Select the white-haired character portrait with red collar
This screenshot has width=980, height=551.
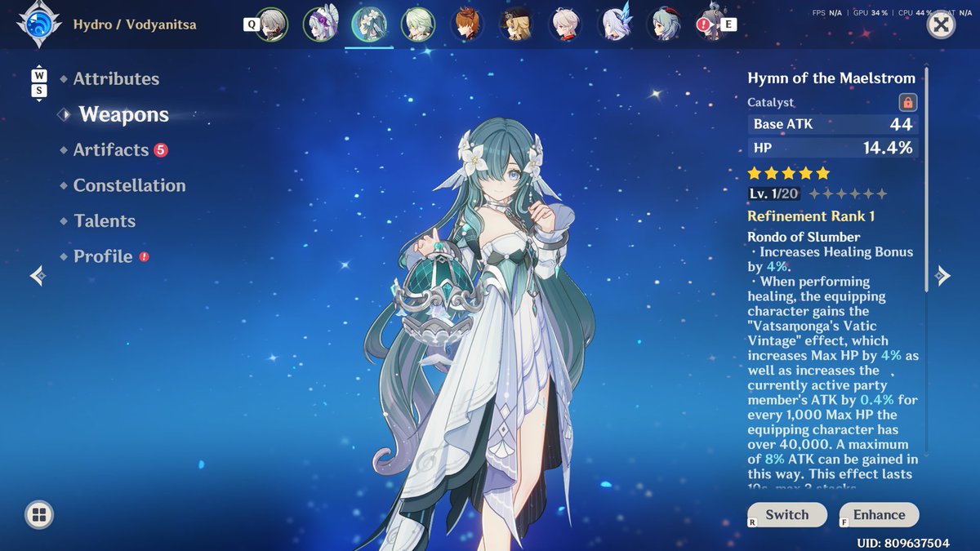point(565,24)
